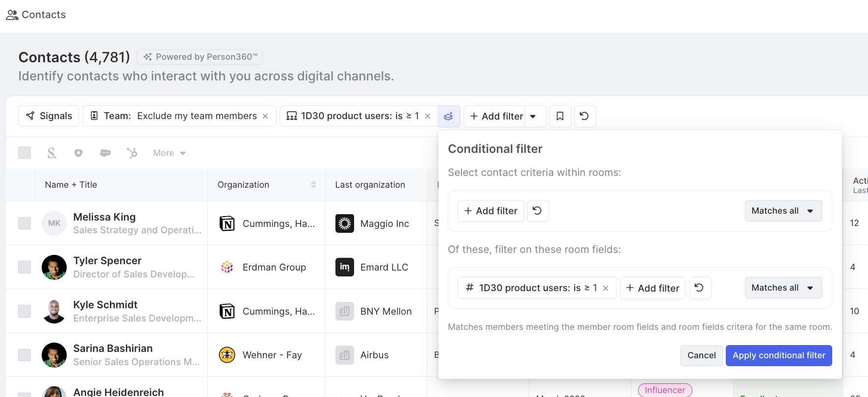Click the Last organization column header
This screenshot has height=397, width=868.
point(370,185)
